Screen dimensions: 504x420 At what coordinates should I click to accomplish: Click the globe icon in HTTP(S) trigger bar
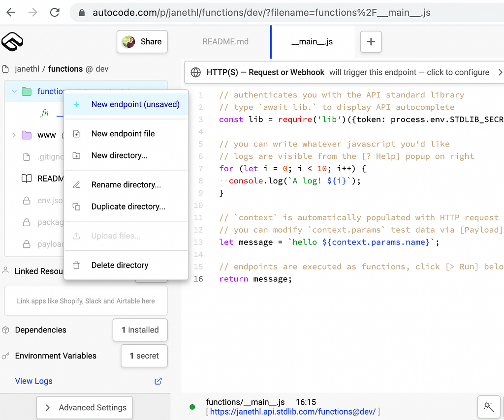point(195,72)
